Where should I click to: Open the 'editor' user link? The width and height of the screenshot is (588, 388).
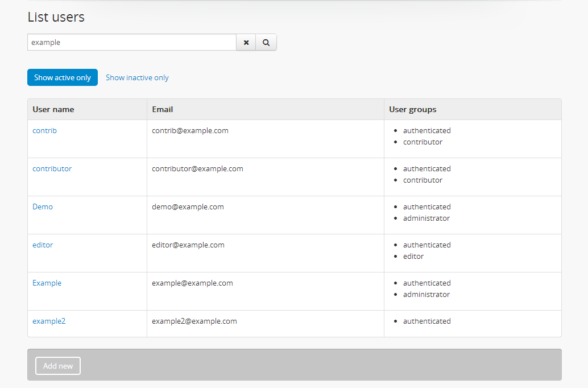(x=43, y=245)
